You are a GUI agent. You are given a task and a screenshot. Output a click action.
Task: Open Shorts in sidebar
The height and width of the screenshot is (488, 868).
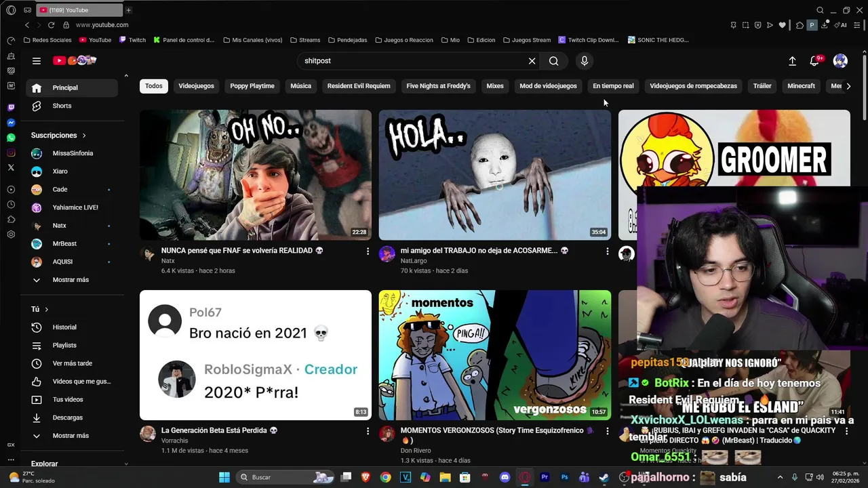(72, 106)
